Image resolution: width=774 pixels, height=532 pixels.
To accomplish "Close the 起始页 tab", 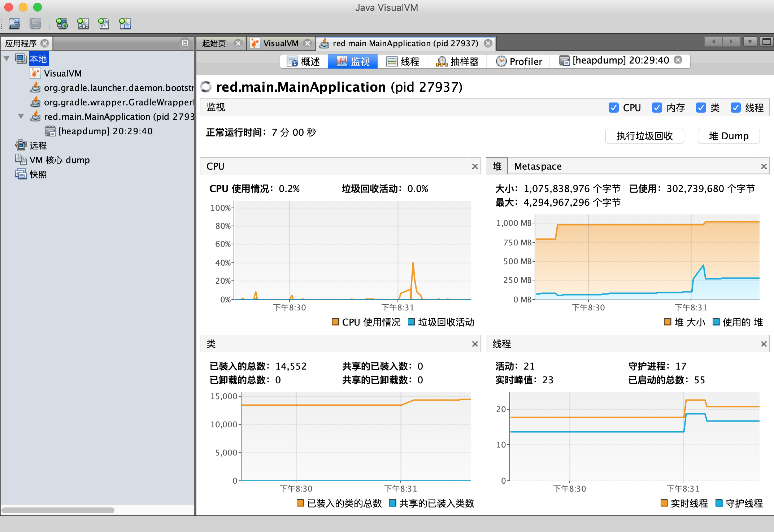I will (x=238, y=43).
